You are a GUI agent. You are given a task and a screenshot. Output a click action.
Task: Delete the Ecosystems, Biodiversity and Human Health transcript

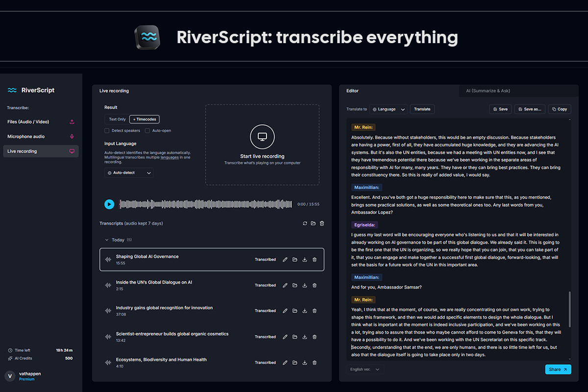pos(315,363)
